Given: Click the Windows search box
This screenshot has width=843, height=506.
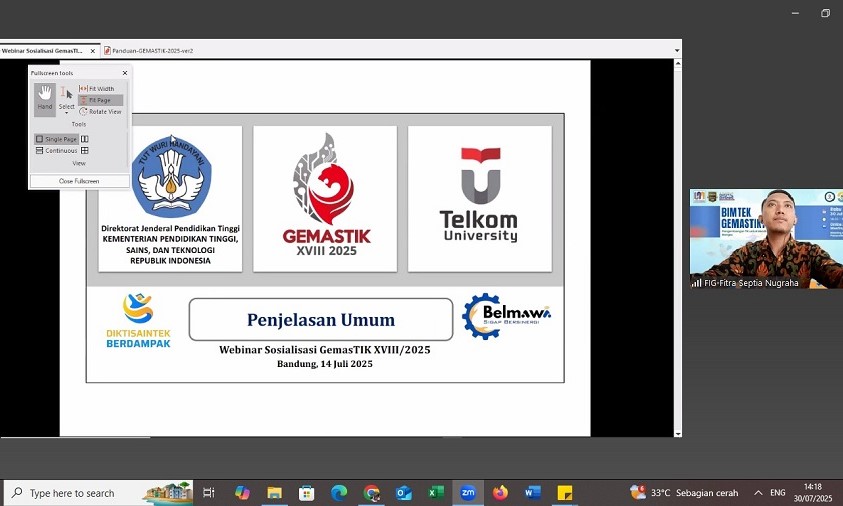Looking at the screenshot, I should (x=98, y=493).
